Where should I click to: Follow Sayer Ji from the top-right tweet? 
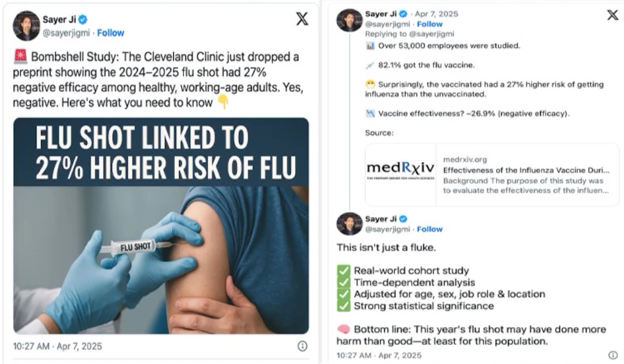pos(430,24)
